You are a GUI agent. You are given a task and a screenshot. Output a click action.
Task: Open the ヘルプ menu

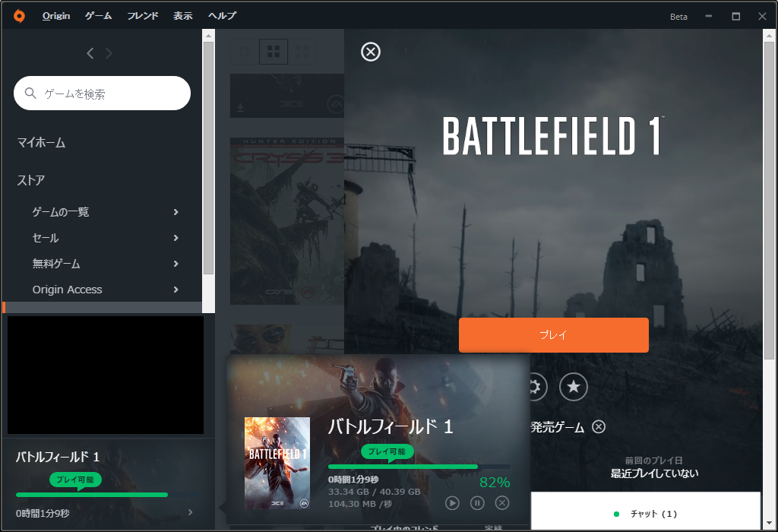pos(222,16)
